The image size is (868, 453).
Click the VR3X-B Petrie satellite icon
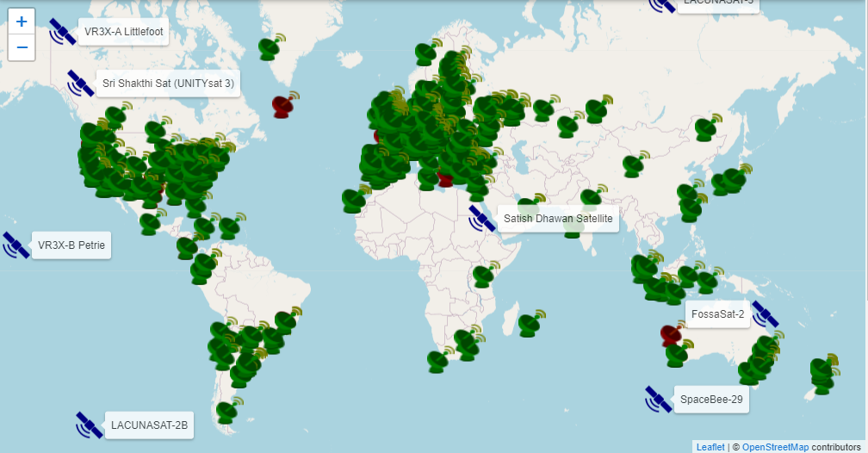coord(15,245)
